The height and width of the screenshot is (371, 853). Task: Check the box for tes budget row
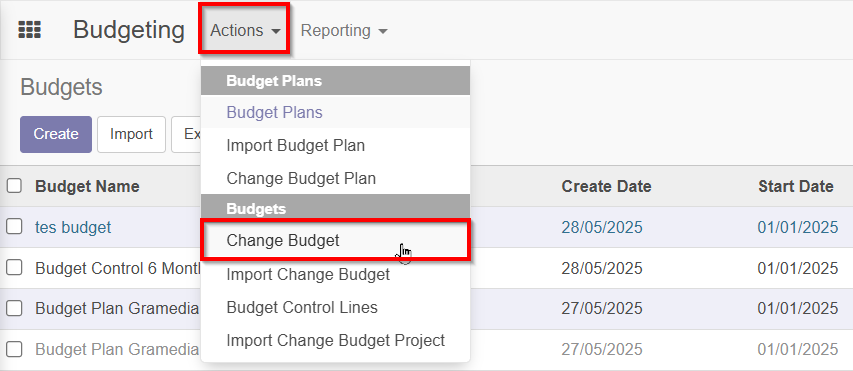14,226
